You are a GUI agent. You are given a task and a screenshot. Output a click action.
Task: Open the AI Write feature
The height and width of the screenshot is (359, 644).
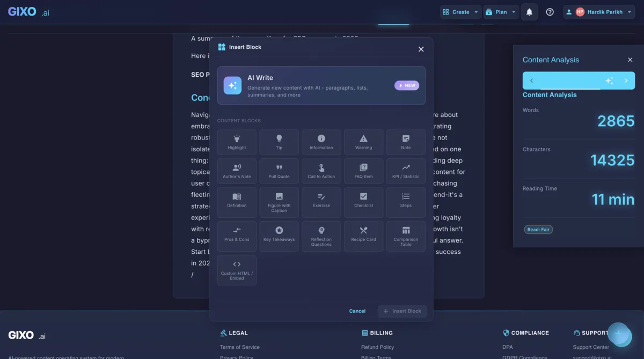coord(321,86)
